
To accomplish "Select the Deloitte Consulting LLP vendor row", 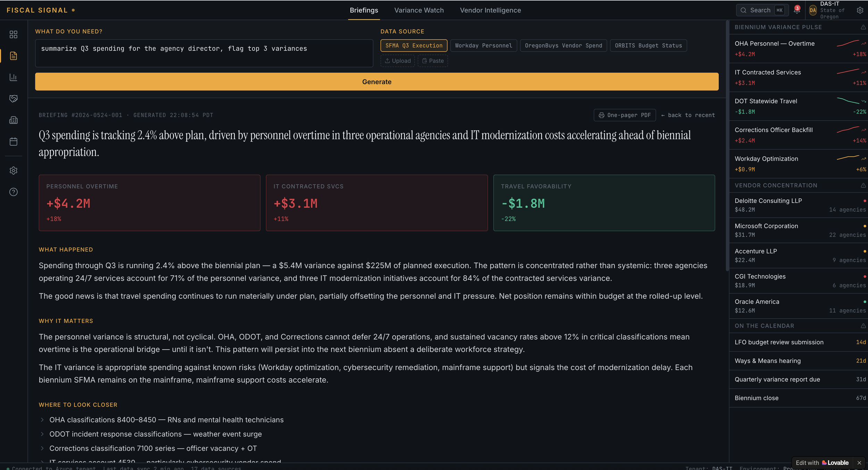I will [x=799, y=205].
